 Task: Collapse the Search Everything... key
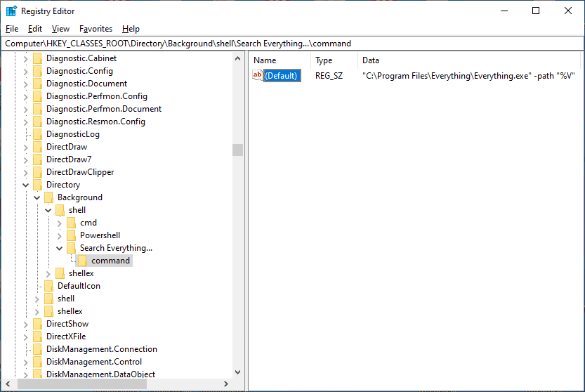(x=59, y=248)
